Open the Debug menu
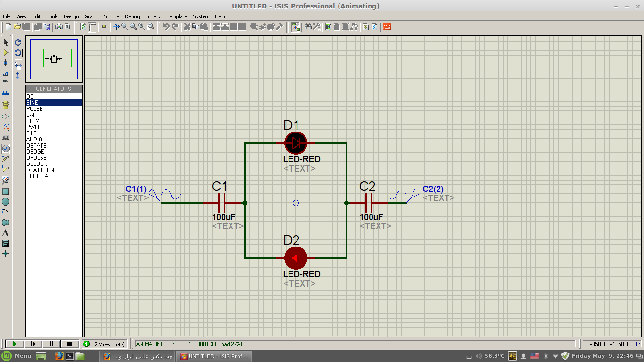The width and height of the screenshot is (644, 362). point(132,16)
